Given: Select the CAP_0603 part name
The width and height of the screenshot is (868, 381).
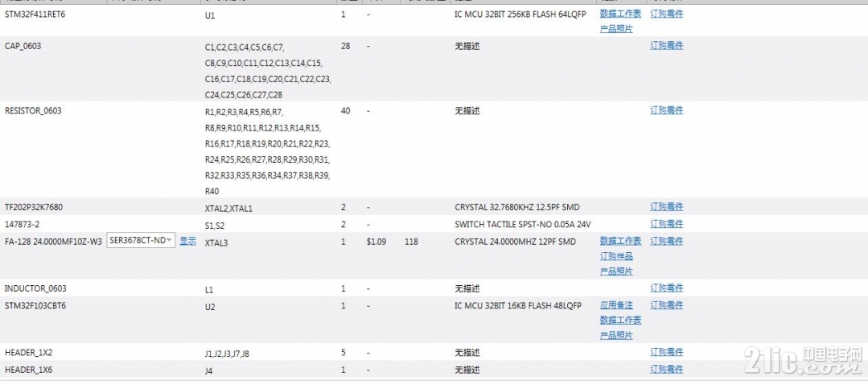Looking at the screenshot, I should 23,46.
